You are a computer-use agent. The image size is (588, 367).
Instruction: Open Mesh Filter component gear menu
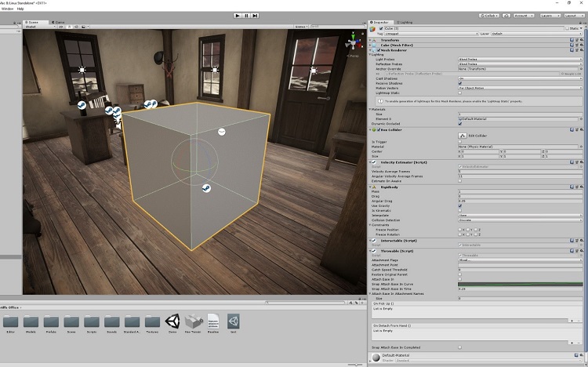point(581,45)
